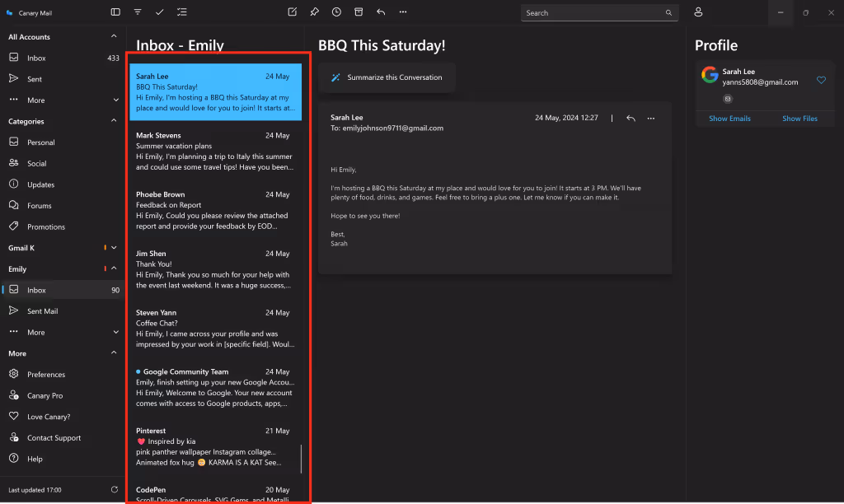Click recipient emilyjohnson9711@gmail.com
Viewport: 844px width, 504px height.
(x=393, y=128)
